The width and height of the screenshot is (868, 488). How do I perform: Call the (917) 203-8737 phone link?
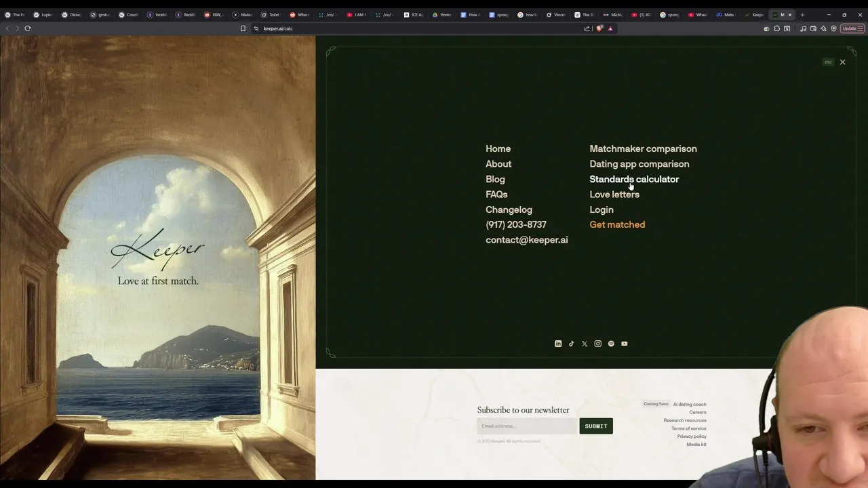[516, 225]
